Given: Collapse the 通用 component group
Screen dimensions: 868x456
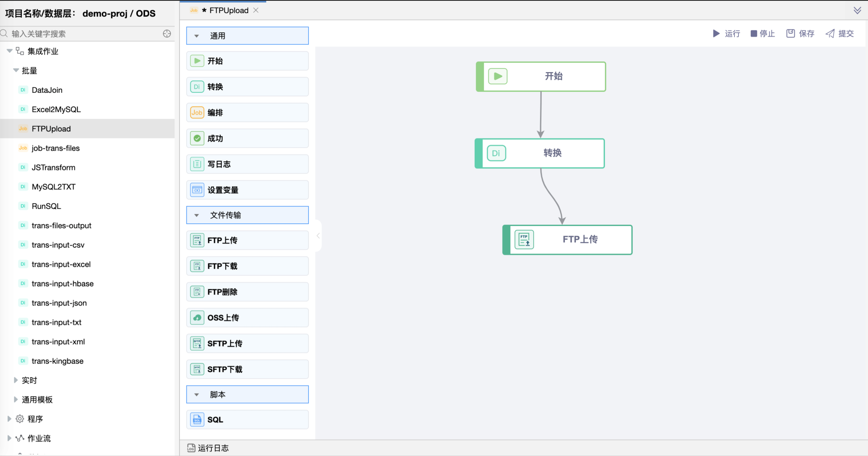Looking at the screenshot, I should (196, 36).
